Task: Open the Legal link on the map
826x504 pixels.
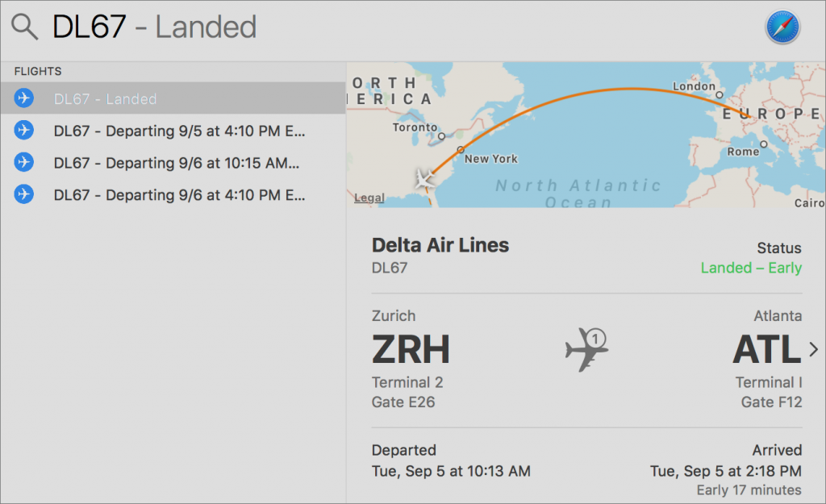Action: [369, 198]
